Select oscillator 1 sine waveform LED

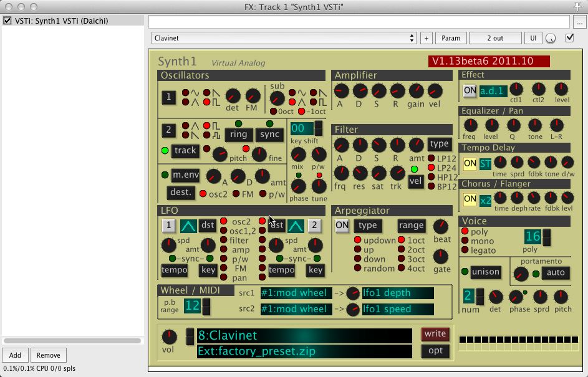point(185,93)
